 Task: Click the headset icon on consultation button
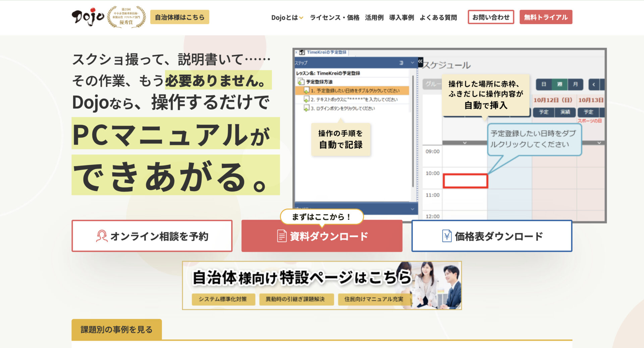pos(102,236)
